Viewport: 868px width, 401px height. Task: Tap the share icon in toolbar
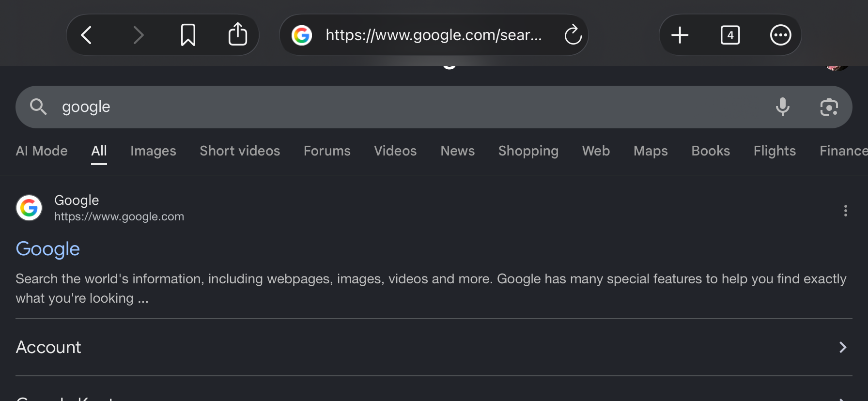point(238,34)
